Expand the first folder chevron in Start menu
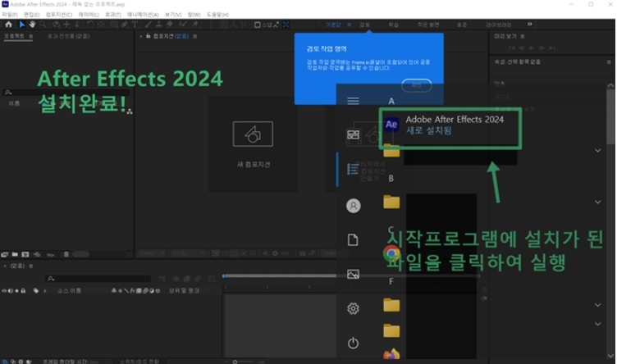 point(597,151)
